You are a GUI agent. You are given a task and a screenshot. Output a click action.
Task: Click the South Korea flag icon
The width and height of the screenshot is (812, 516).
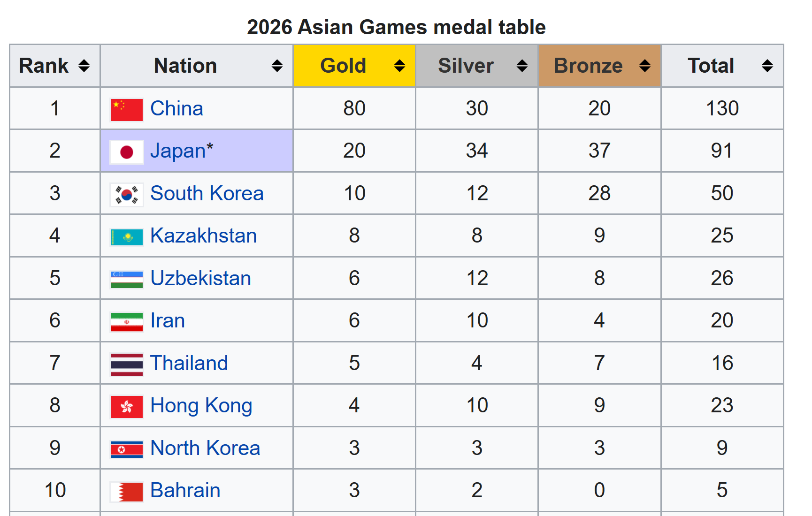point(126,195)
